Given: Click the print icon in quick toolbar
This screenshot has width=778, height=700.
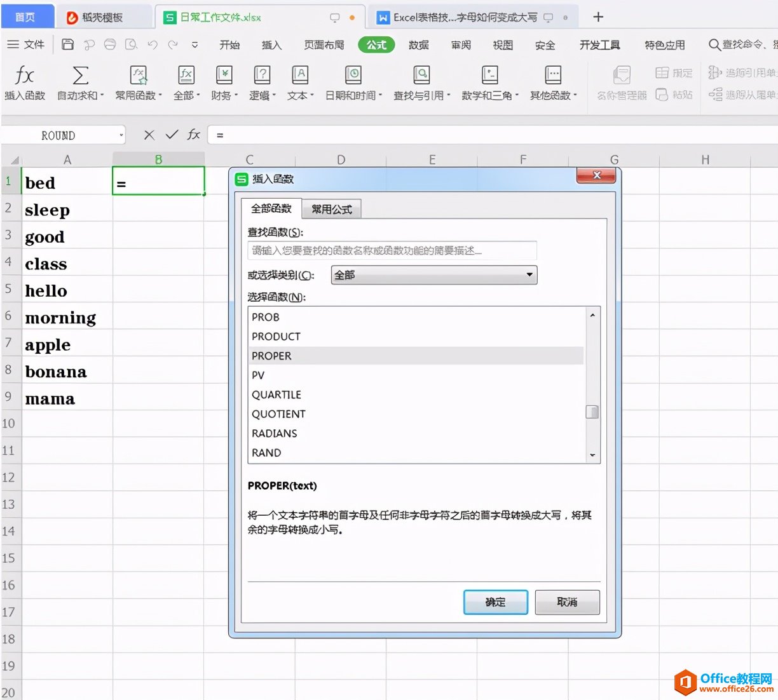Looking at the screenshot, I should (110, 44).
